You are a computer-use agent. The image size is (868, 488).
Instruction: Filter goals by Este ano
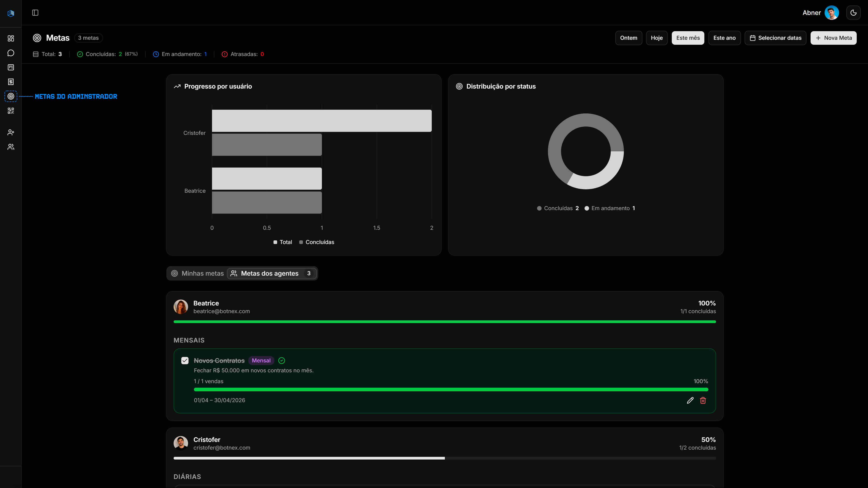[724, 38]
